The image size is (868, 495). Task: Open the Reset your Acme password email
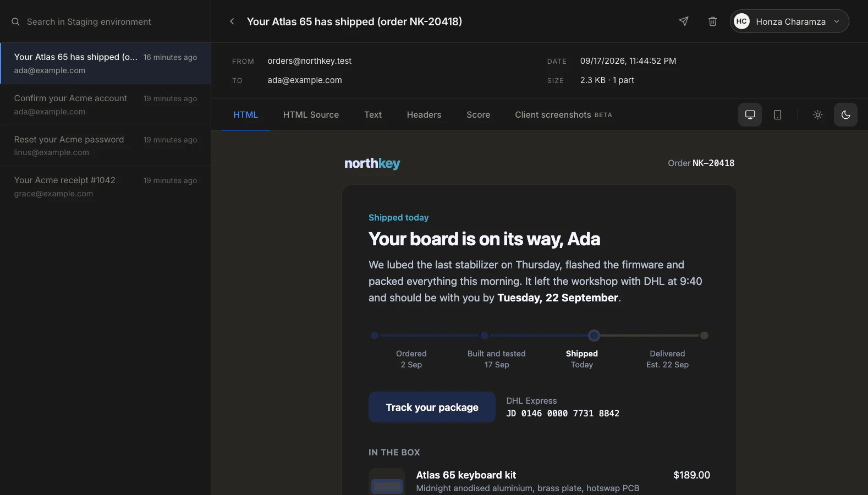click(x=105, y=146)
